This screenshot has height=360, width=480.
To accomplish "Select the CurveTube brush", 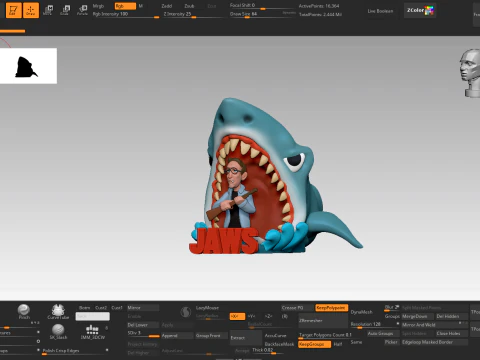I will (58, 312).
